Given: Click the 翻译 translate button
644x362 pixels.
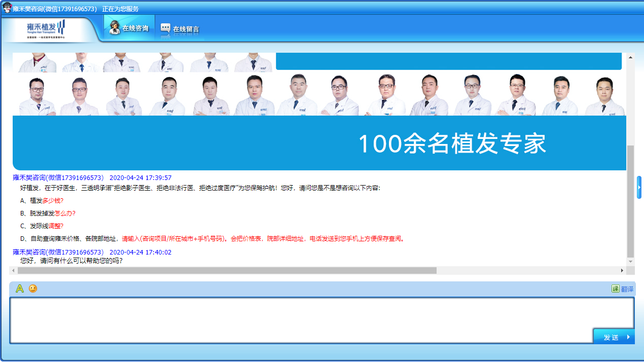Looking at the screenshot, I should pos(622,289).
